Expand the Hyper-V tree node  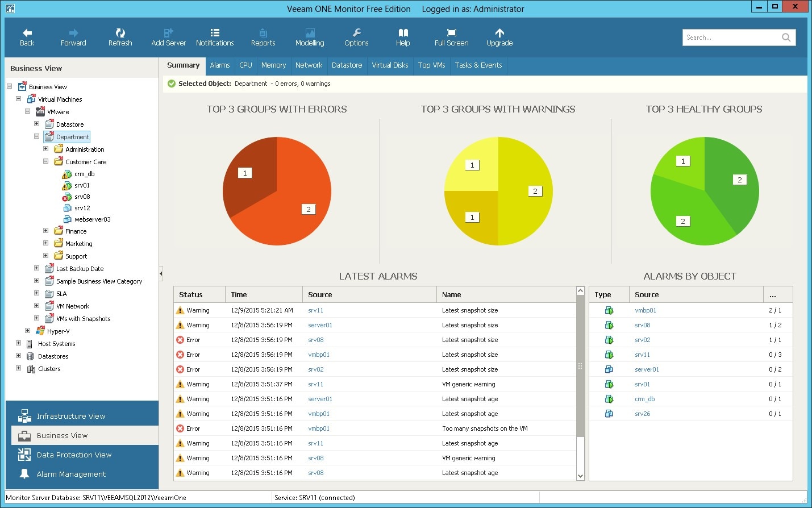(28, 331)
